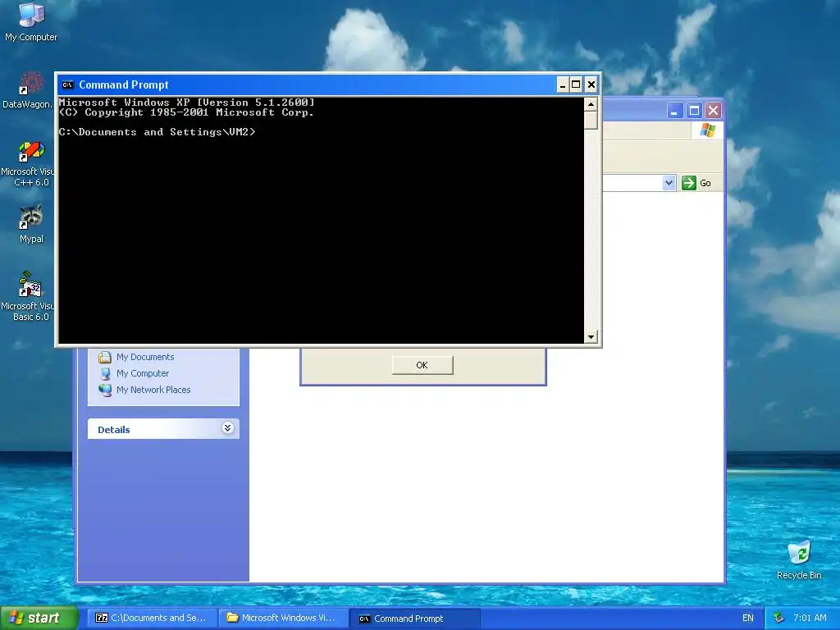The image size is (840, 630).
Task: Click OK in the dialog box
Action: click(422, 365)
